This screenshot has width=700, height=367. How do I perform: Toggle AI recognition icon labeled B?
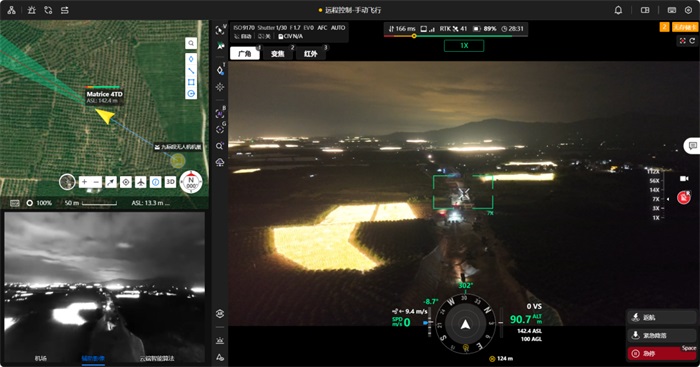pyautogui.click(x=220, y=113)
